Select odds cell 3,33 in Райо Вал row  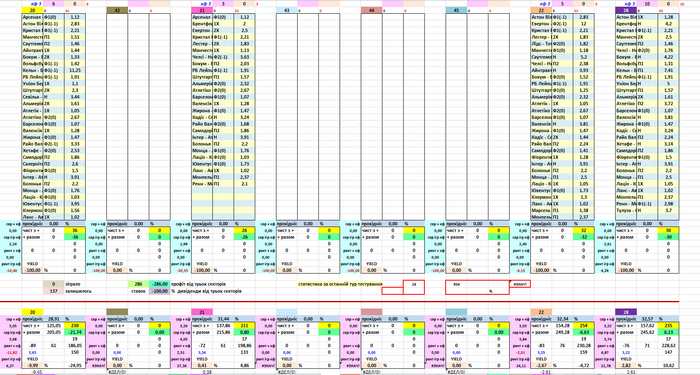(75, 144)
